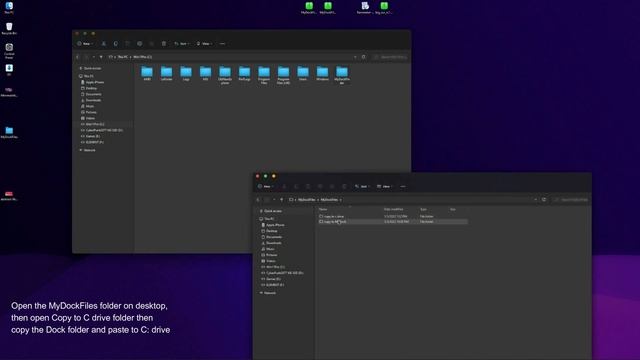
Task: Click the Delete trash icon in C: drive window
Action: (164, 44)
